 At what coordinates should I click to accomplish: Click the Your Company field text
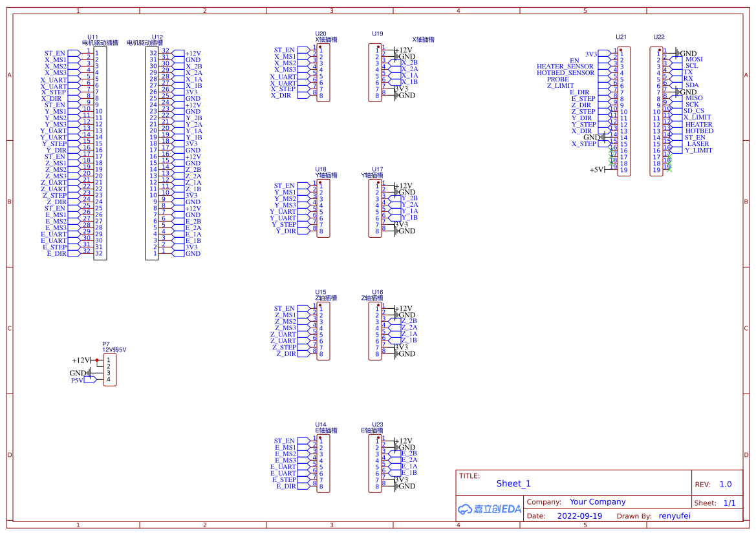[598, 502]
